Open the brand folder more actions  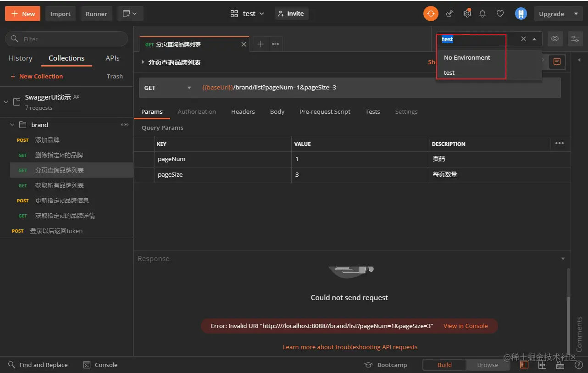pos(125,125)
